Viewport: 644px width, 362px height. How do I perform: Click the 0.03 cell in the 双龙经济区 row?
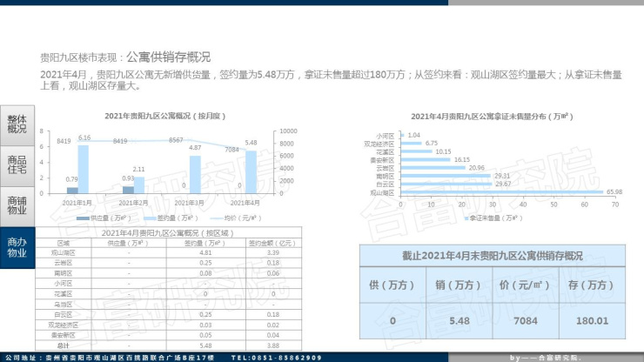(205, 325)
